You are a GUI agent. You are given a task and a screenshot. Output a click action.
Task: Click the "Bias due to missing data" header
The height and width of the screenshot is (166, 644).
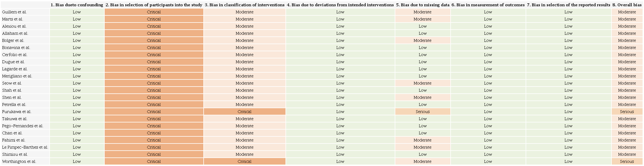click(x=422, y=5)
